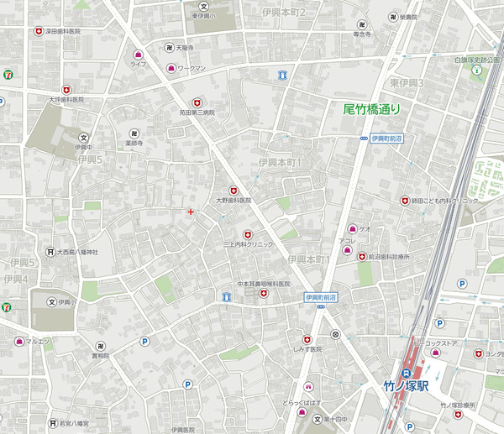Screen dimensions: 504x434
Task: Select the 大野歯科医院 clinic marker
Action: pyautogui.click(x=234, y=191)
